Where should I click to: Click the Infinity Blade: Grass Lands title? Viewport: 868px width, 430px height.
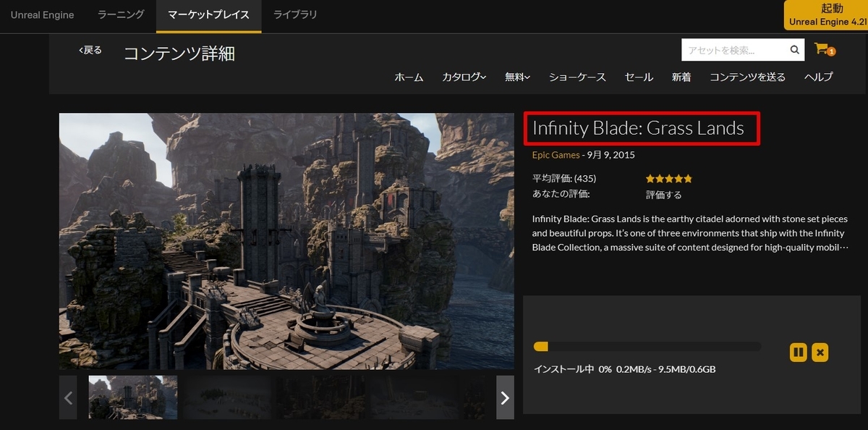(638, 128)
